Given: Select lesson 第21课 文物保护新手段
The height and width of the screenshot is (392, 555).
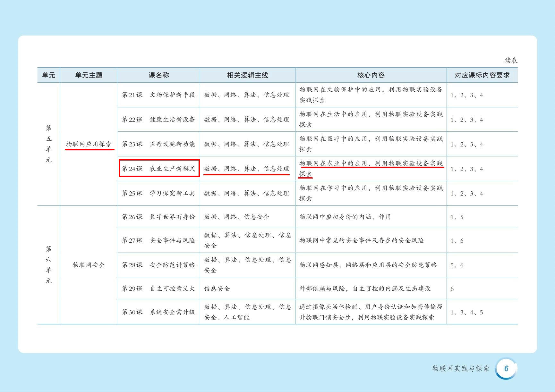Looking at the screenshot, I should tap(159, 95).
